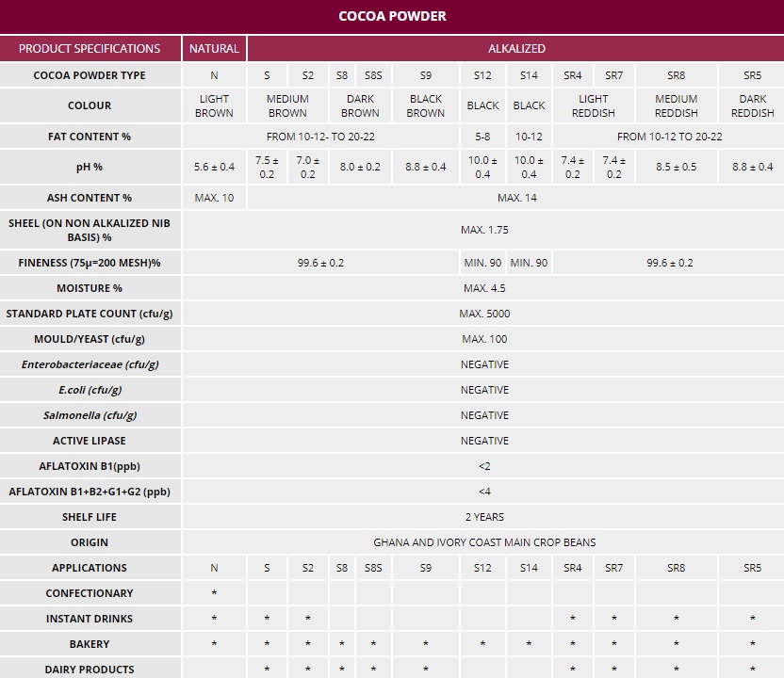
Task: Select the BLACK BROWN colour cell
Action: pos(426,105)
